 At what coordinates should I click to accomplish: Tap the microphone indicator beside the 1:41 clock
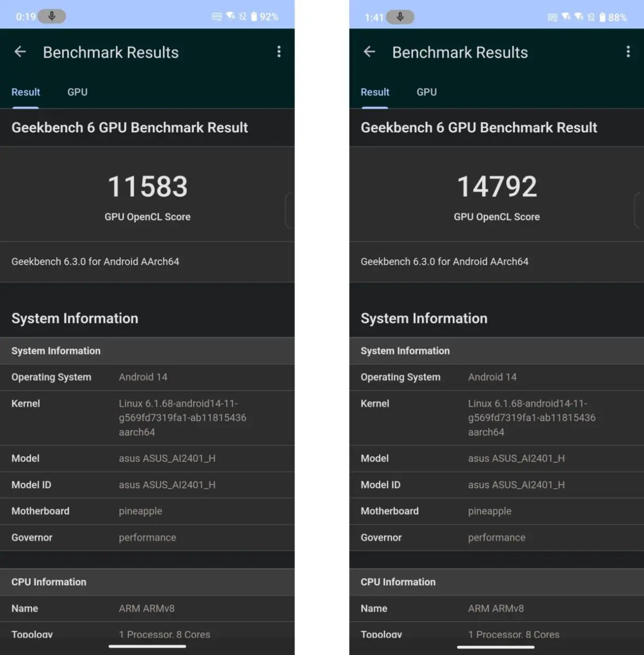[x=400, y=17]
